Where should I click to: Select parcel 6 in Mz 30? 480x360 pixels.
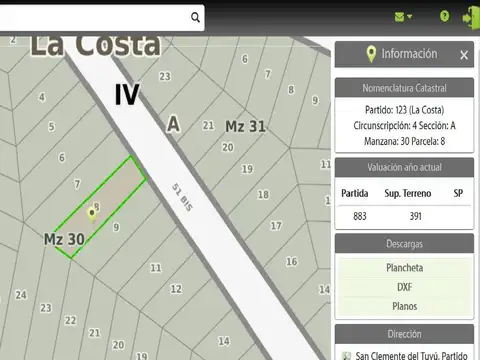tap(62, 157)
